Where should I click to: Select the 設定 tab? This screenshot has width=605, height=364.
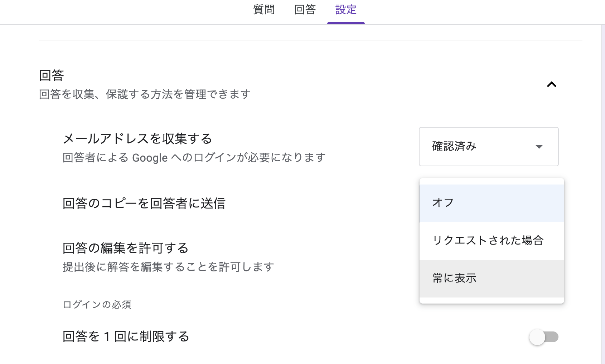pos(346,10)
